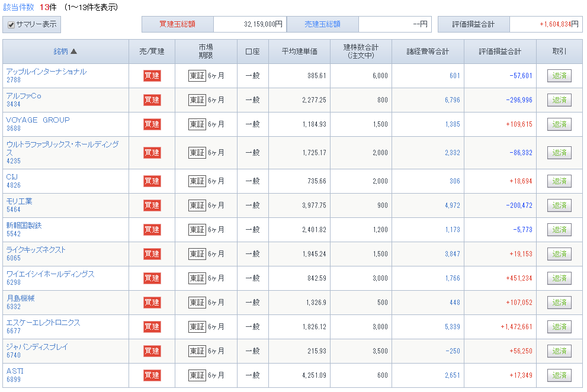Click 返済 button for ウルトラファブリックス

pyautogui.click(x=559, y=153)
